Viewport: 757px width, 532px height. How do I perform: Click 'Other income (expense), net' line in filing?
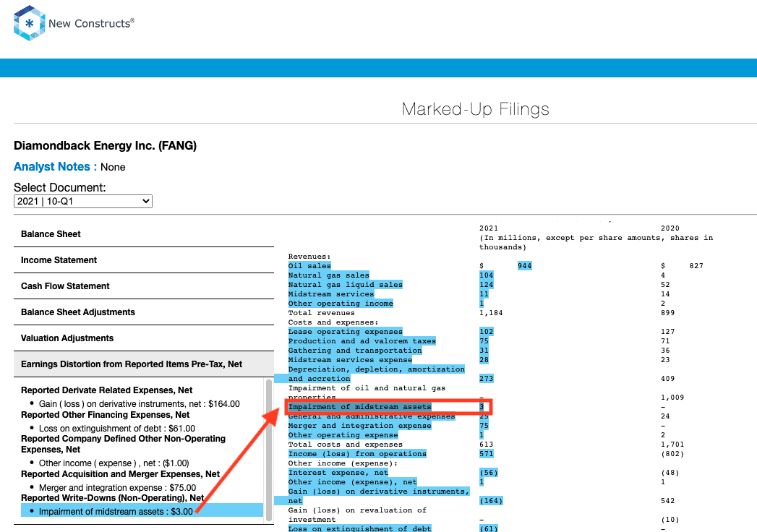[352, 482]
